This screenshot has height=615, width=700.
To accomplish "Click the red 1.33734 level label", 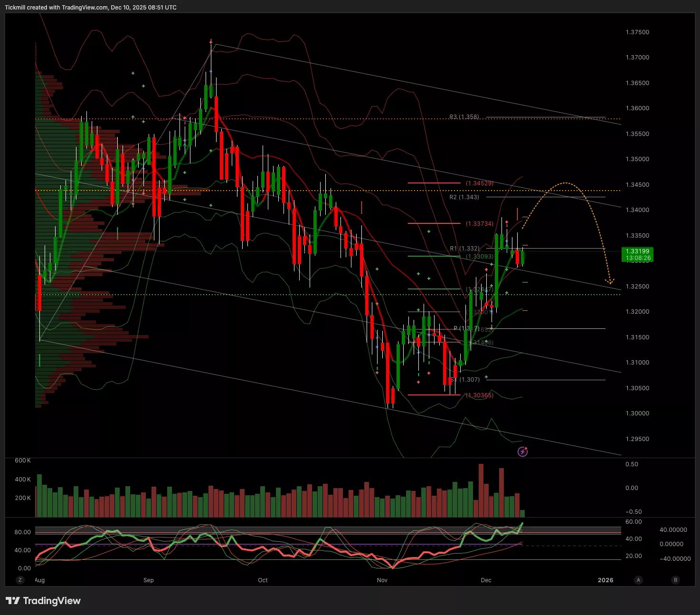I will point(479,223).
